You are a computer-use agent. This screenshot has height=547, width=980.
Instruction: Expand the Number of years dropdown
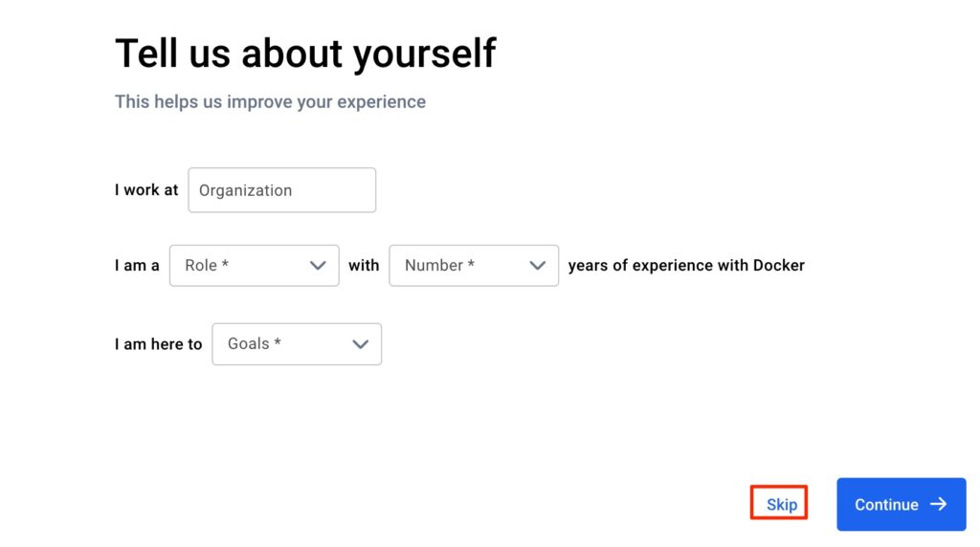[474, 266]
